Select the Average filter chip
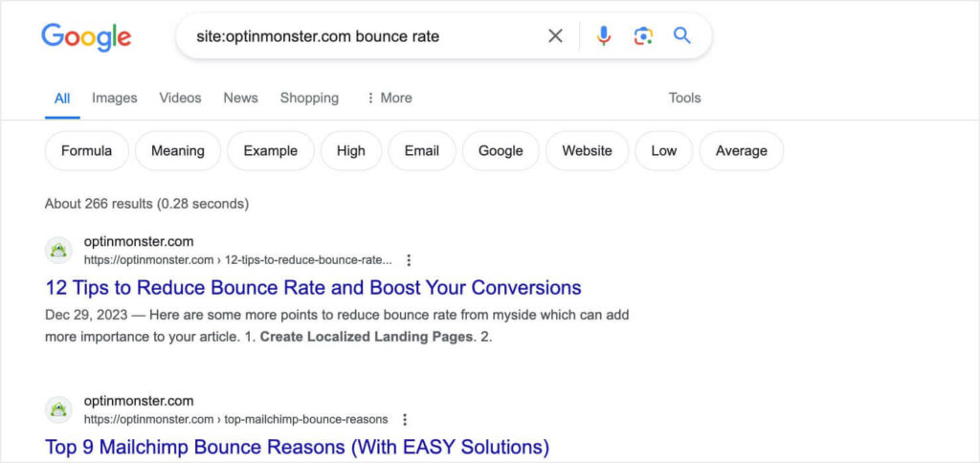This screenshot has width=980, height=463. click(x=741, y=151)
